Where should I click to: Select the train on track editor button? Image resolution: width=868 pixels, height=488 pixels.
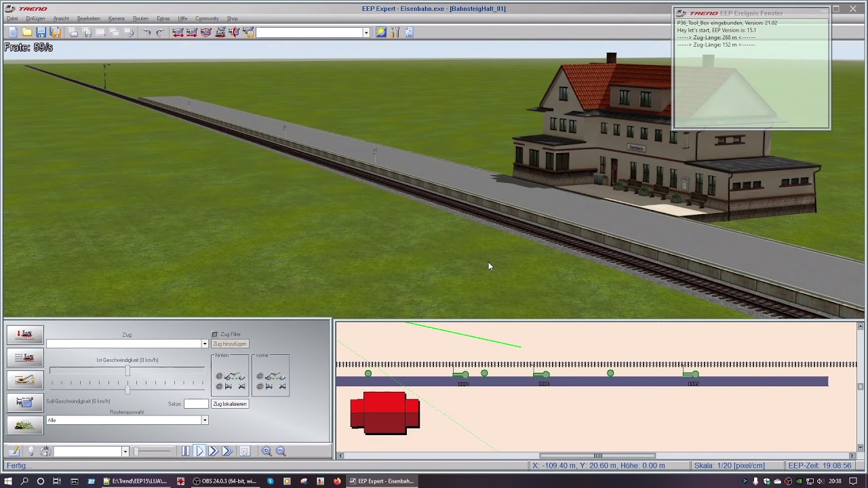pyautogui.click(x=25, y=357)
